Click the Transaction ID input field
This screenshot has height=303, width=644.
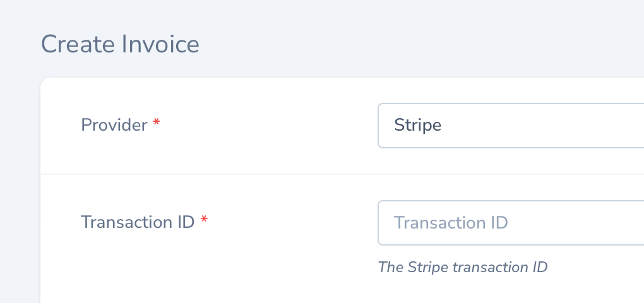[x=510, y=223]
